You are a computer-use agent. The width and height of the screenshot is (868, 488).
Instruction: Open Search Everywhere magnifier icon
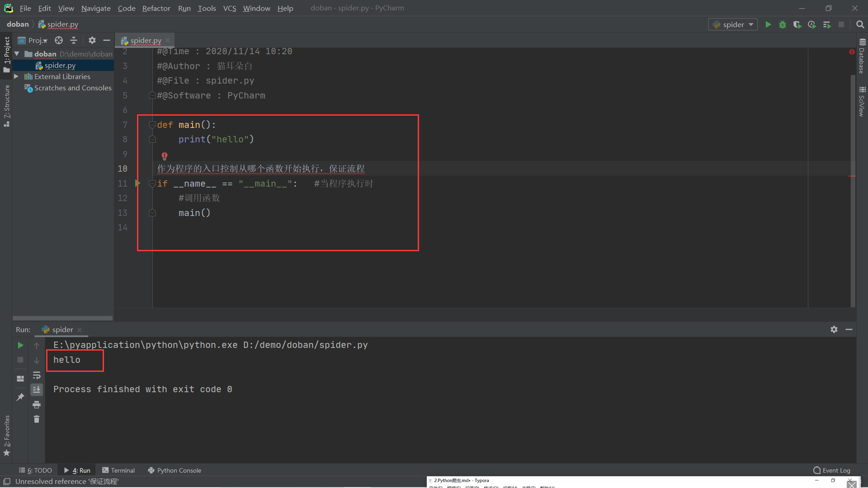coord(860,24)
